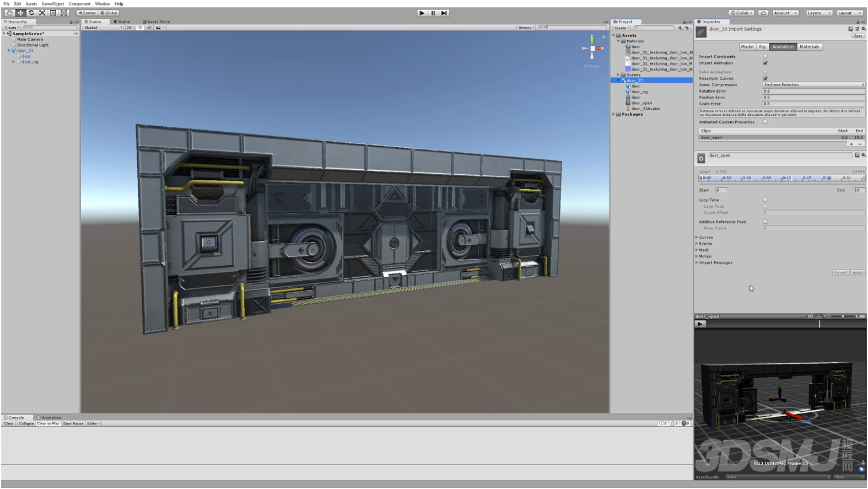Open the Assets menu
Screen dimensions: 868x489
coord(31,4)
